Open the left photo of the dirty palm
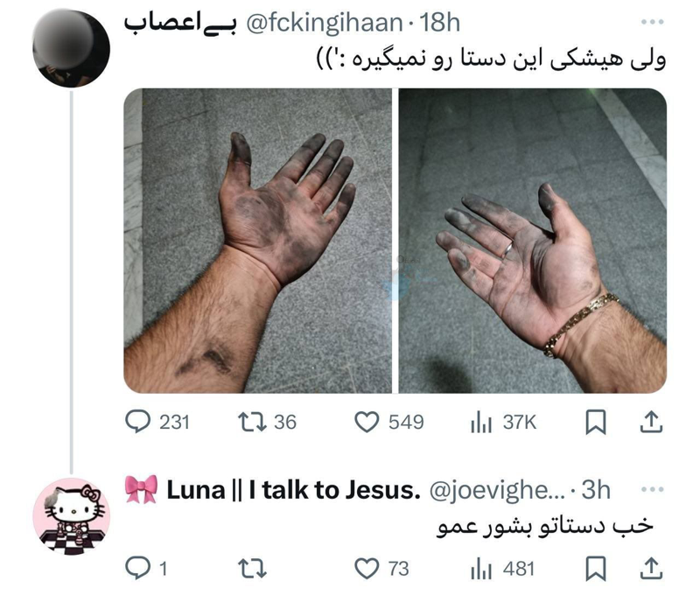Screen dimensions: 700x595 257,241
